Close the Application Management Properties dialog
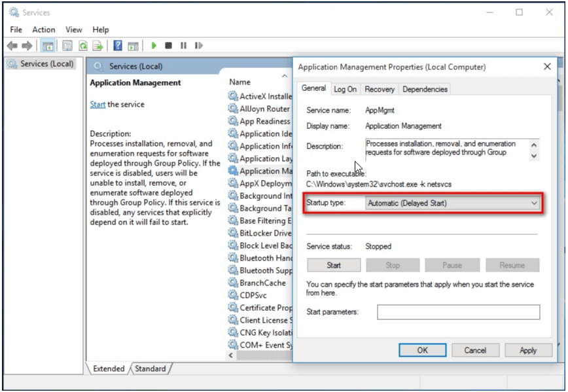The height and width of the screenshot is (392, 568). point(547,67)
